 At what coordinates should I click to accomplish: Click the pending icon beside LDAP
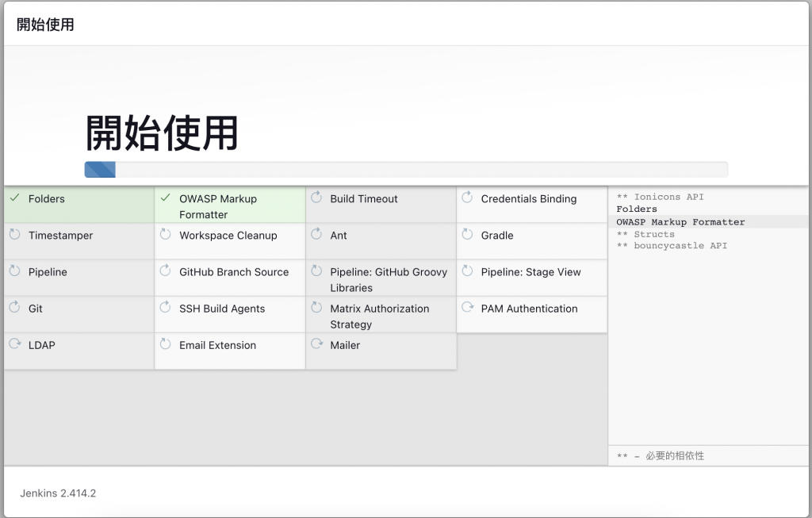point(15,343)
